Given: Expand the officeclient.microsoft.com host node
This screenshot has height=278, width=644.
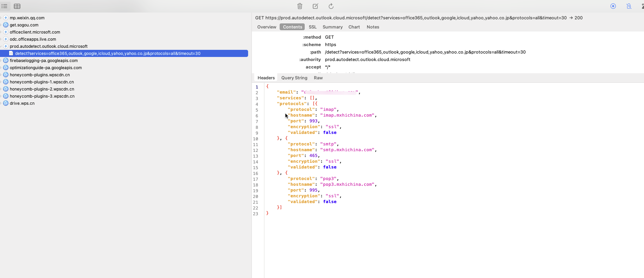Looking at the screenshot, I should (1, 32).
